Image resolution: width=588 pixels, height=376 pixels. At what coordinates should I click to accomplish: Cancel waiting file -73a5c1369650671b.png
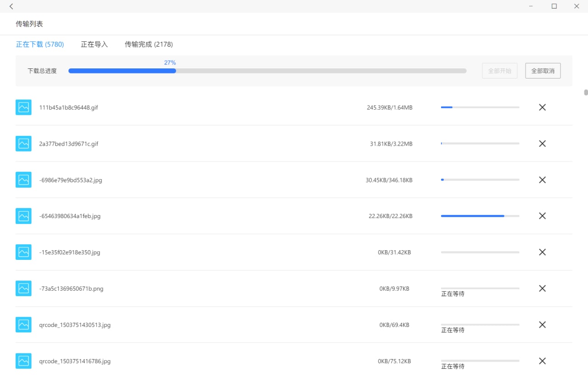click(542, 288)
